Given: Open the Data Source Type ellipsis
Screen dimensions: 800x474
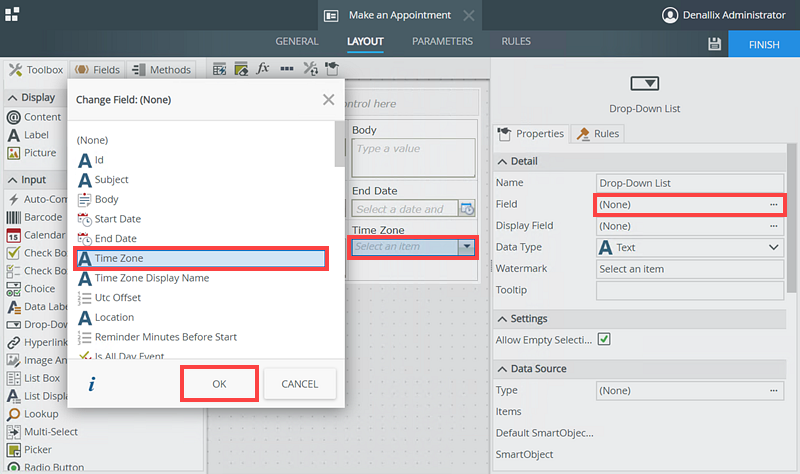Looking at the screenshot, I should click(773, 390).
